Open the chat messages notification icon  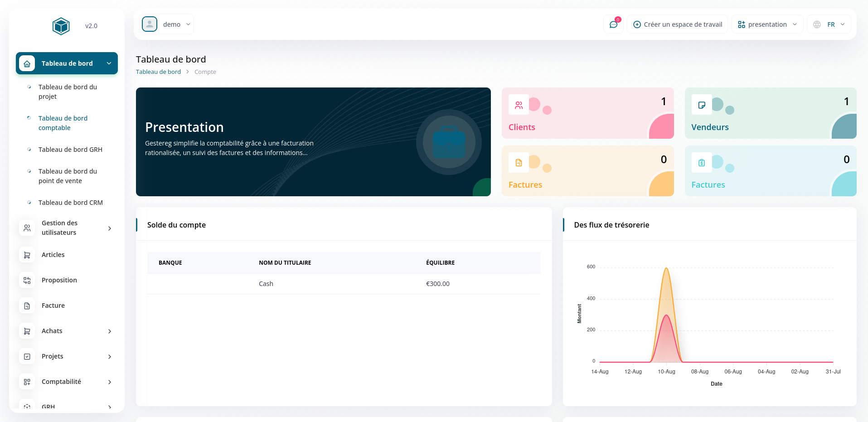[613, 24]
